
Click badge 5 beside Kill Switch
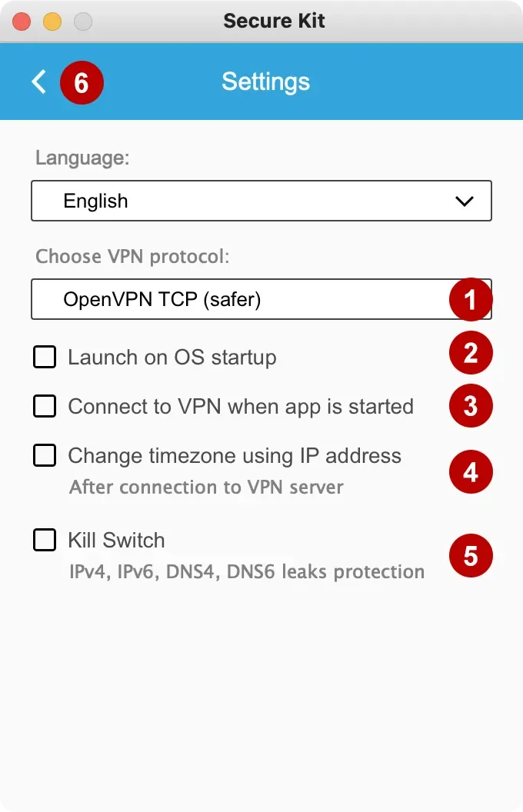(471, 556)
